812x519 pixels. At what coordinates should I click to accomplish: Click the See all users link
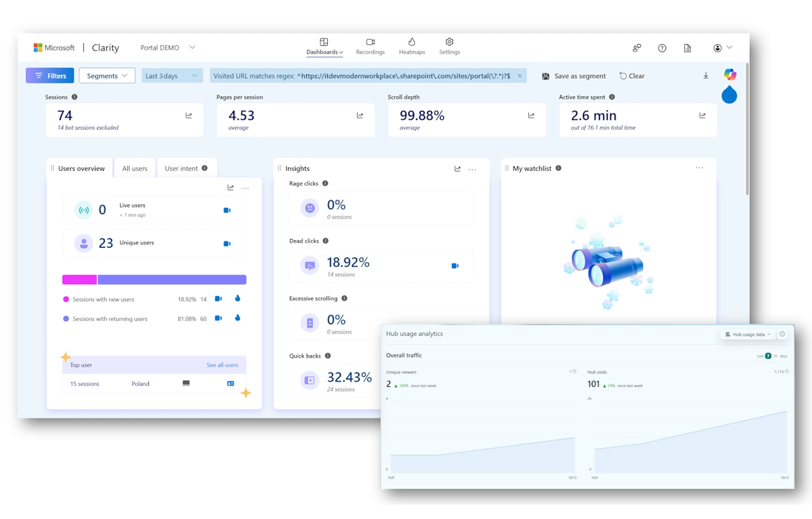tap(222, 365)
